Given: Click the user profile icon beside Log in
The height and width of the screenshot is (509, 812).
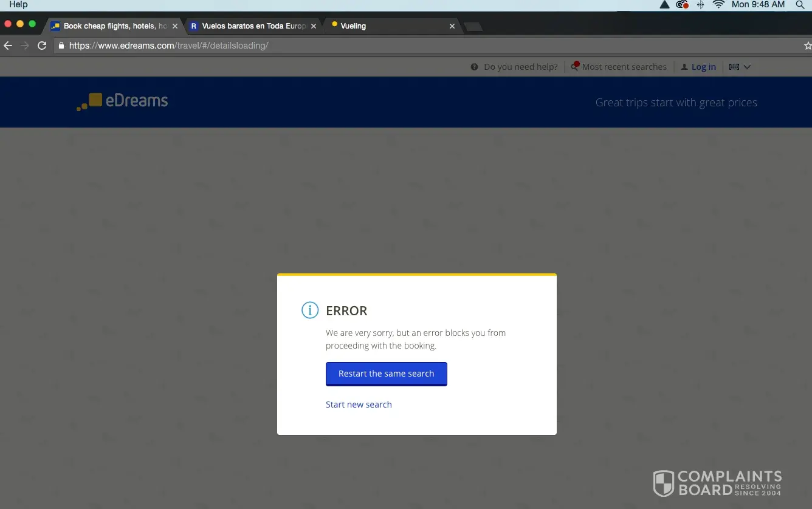Looking at the screenshot, I should coord(684,67).
